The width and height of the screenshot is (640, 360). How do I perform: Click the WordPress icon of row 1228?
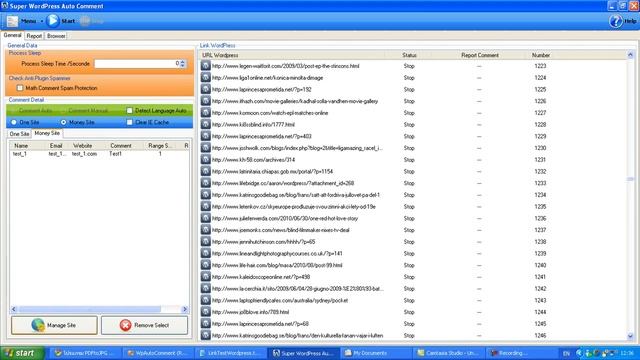(x=206, y=124)
